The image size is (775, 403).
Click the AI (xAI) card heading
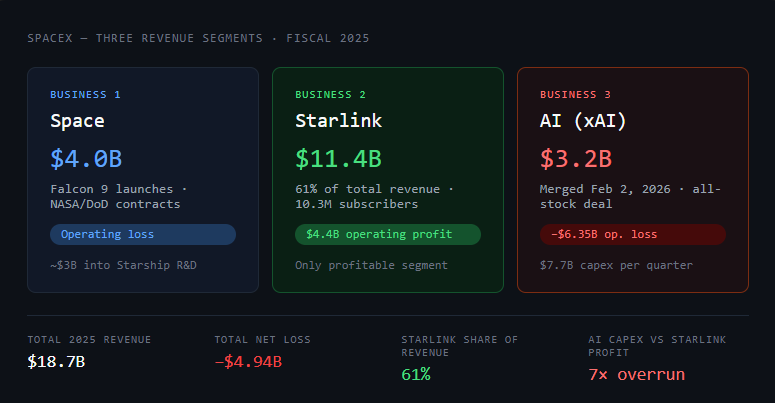[583, 121]
